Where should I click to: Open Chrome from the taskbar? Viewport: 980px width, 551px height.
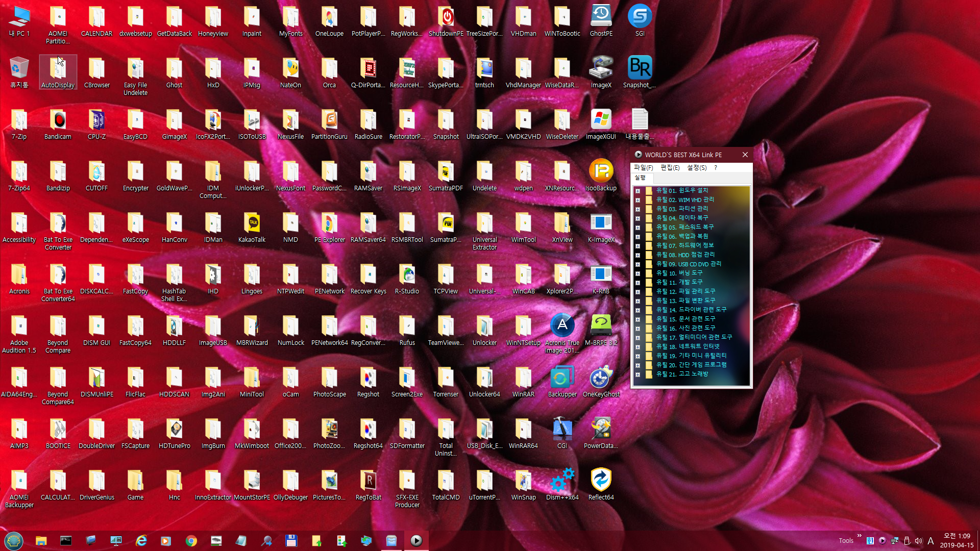pos(191,541)
